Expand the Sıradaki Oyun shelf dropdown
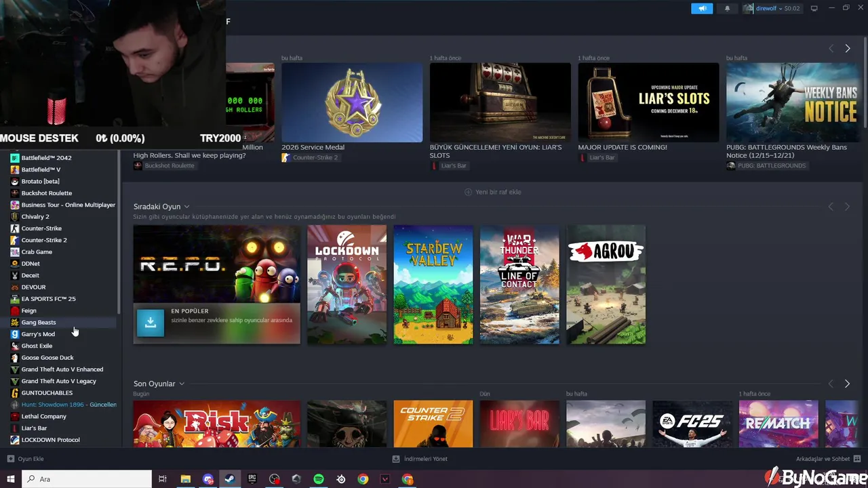Viewport: 868px width, 488px height. pos(186,207)
